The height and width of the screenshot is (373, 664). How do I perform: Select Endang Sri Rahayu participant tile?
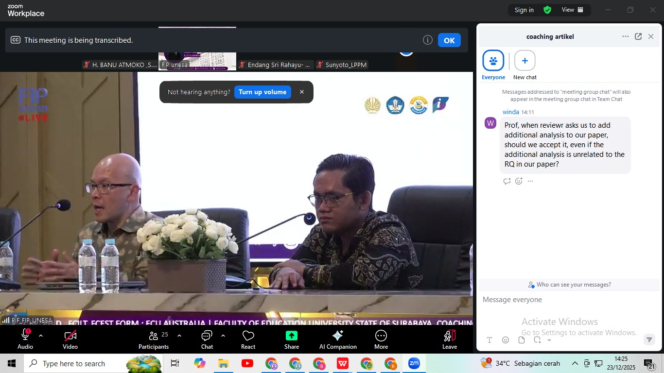click(275, 65)
